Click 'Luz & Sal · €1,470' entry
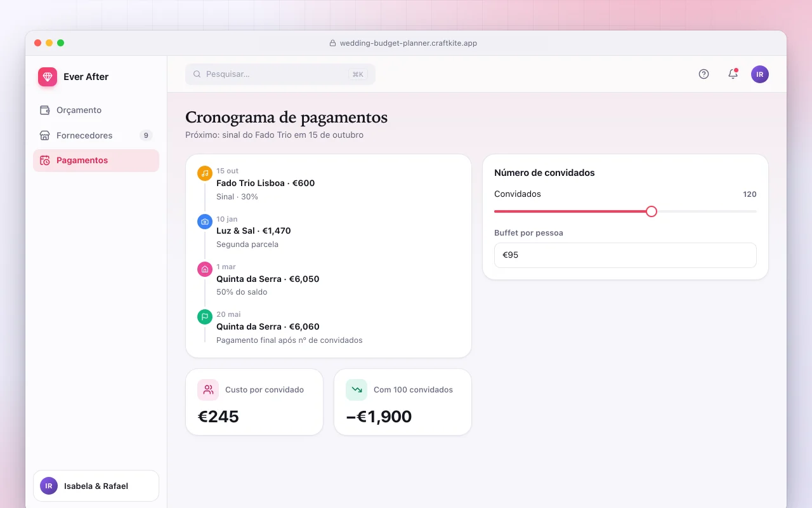Screen dimensions: 812x508 coord(254,231)
